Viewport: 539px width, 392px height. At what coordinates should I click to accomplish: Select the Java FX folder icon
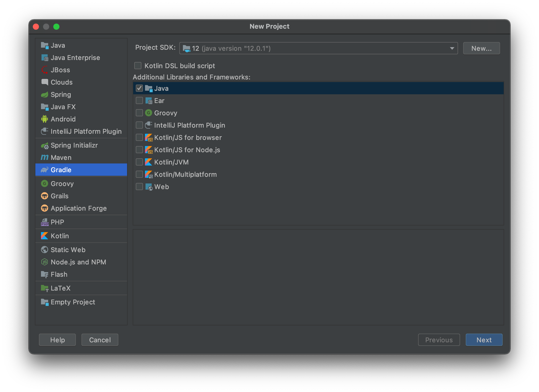(x=45, y=107)
